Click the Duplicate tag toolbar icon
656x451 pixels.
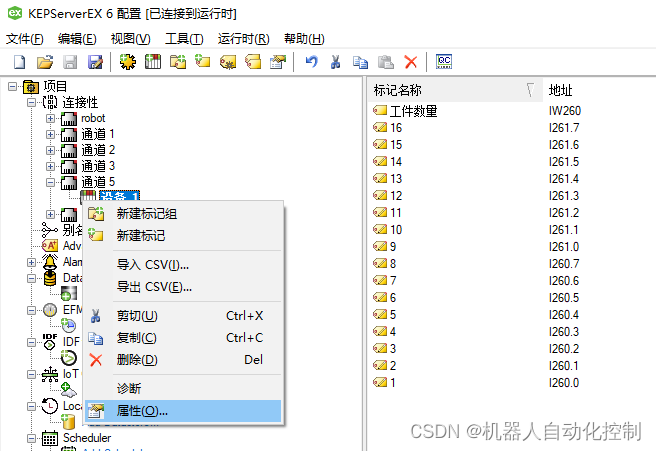pyautogui.click(x=253, y=62)
